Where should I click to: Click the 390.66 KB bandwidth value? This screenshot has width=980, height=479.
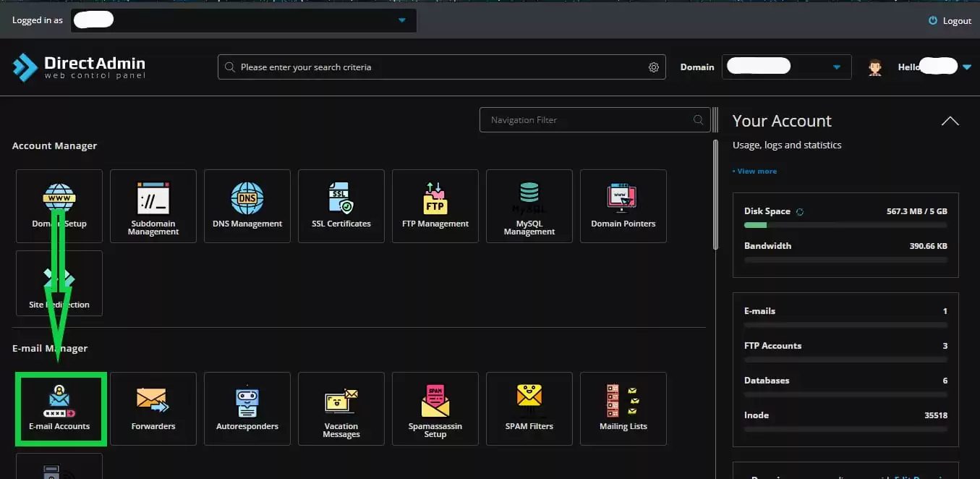click(928, 246)
